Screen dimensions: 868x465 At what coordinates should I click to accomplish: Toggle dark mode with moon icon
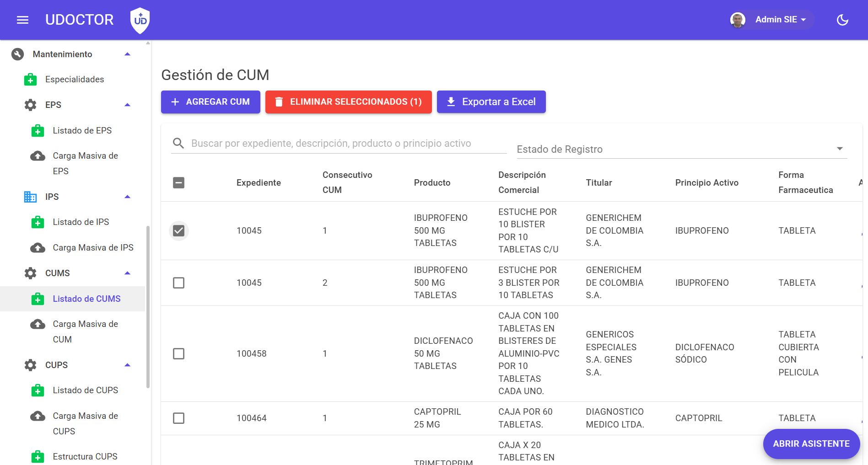pos(842,20)
